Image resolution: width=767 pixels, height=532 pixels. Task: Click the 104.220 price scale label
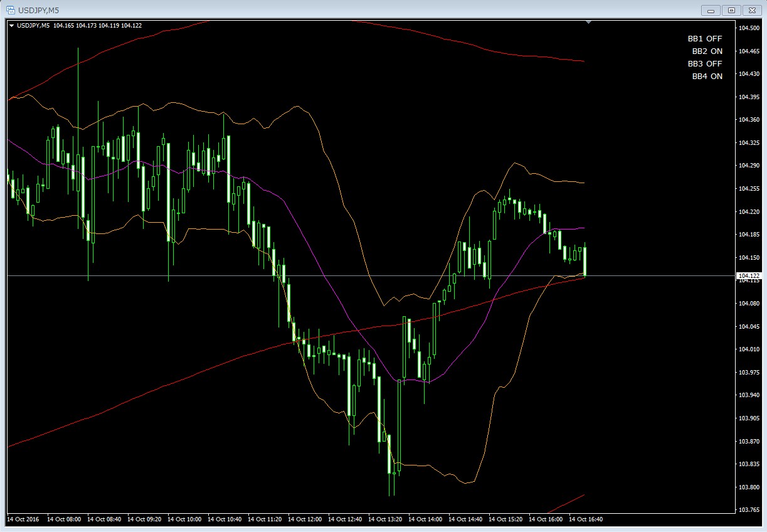[x=749, y=212]
